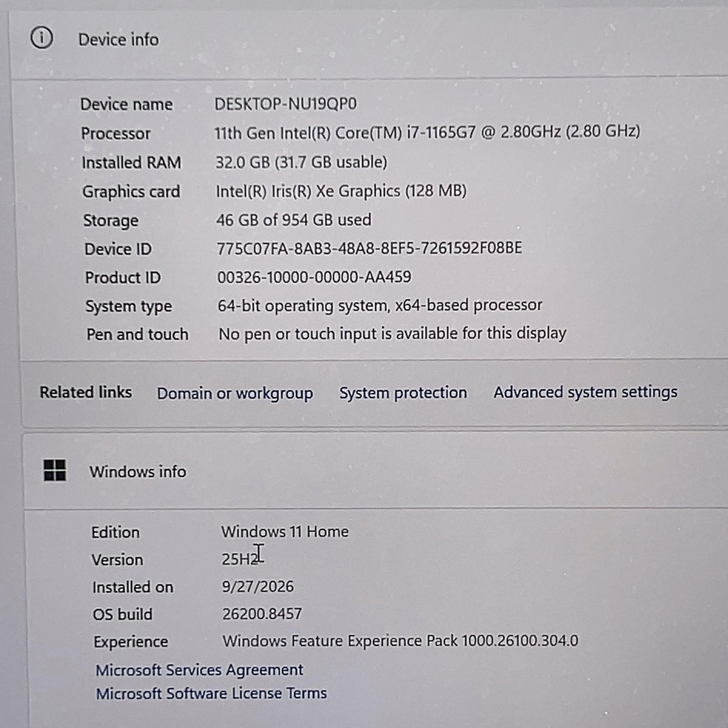Select the device name DESKTOP-NU19QP0 text
This screenshot has height=728, width=728.
286,104
